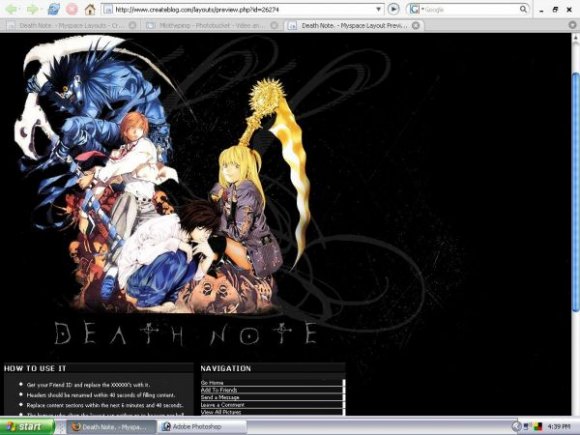Go to the Home page icon
Screen dimensions: 580x435
click(90, 9)
